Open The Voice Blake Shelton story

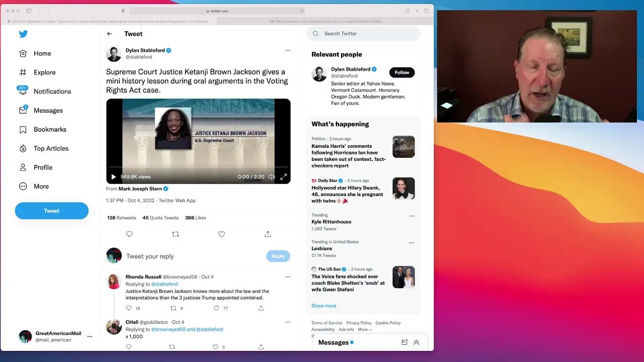click(x=348, y=283)
